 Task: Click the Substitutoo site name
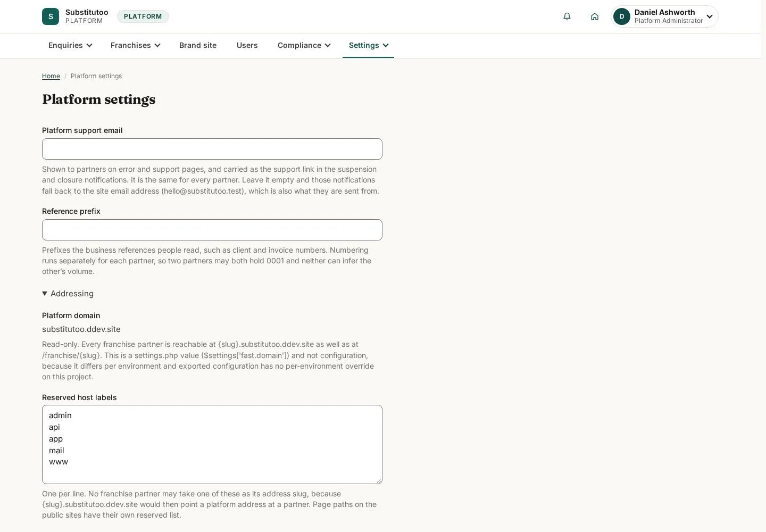click(87, 12)
